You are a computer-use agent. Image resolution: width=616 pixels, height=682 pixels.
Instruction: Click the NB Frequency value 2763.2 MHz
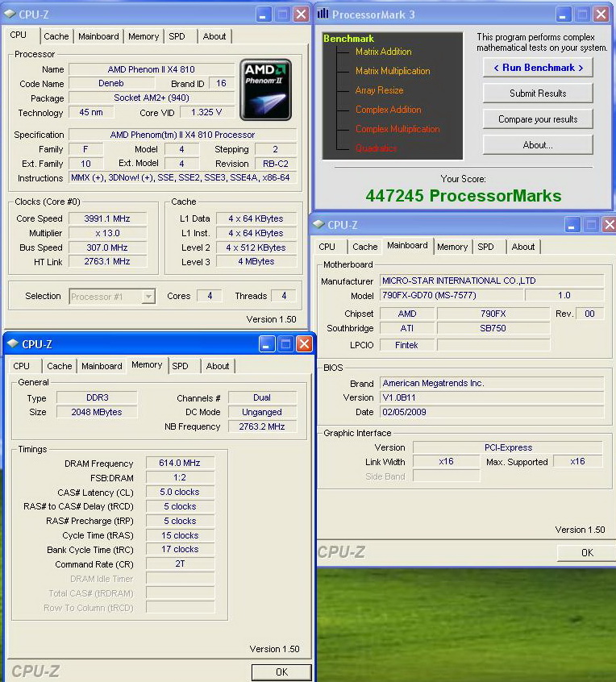(262, 426)
